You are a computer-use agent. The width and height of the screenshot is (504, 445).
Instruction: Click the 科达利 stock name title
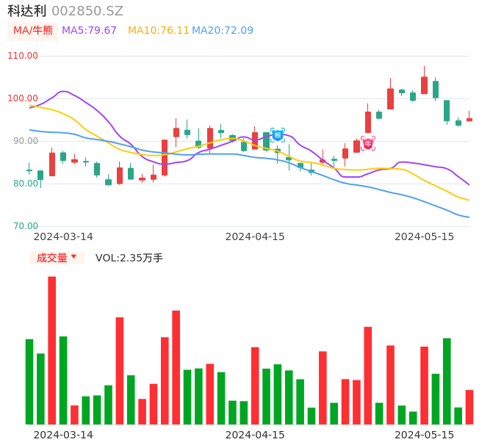point(26,11)
